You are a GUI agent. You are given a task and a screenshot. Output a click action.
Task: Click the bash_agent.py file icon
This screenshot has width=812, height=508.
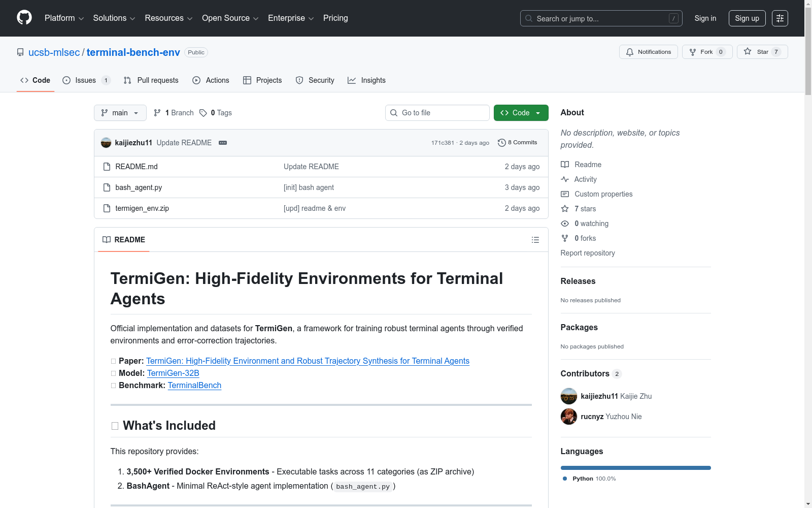click(107, 187)
